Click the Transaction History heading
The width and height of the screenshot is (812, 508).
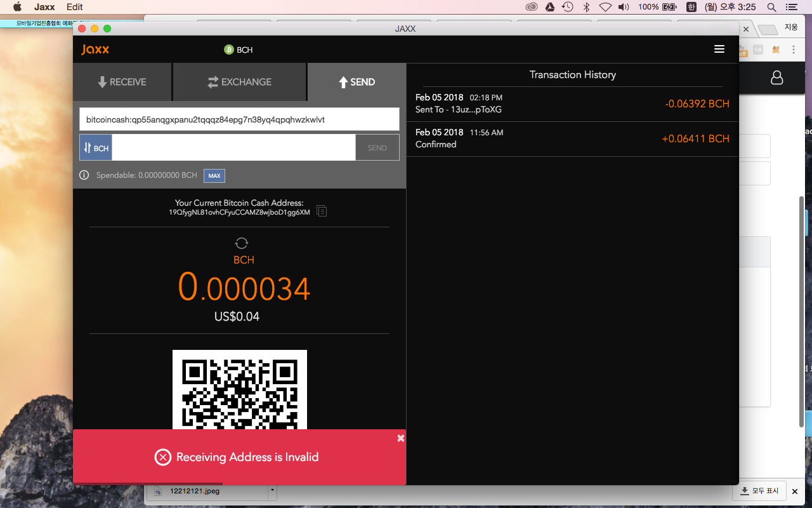tap(573, 74)
